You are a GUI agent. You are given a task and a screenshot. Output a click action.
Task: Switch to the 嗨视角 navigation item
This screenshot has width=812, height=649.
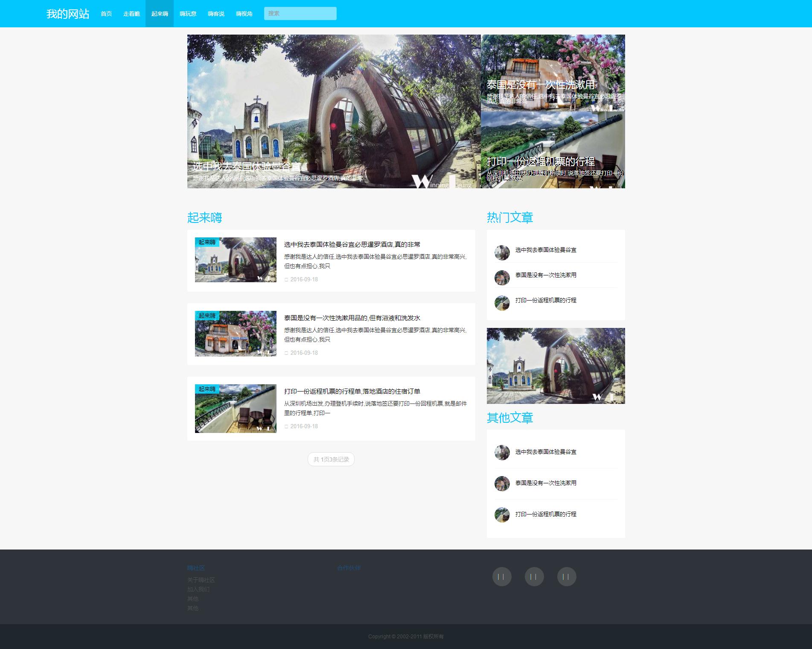244,14
